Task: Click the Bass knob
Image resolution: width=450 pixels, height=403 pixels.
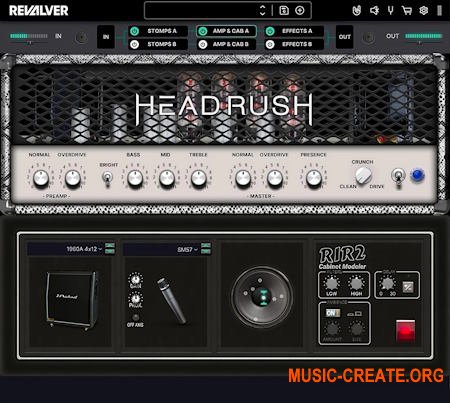Action: pos(135,178)
